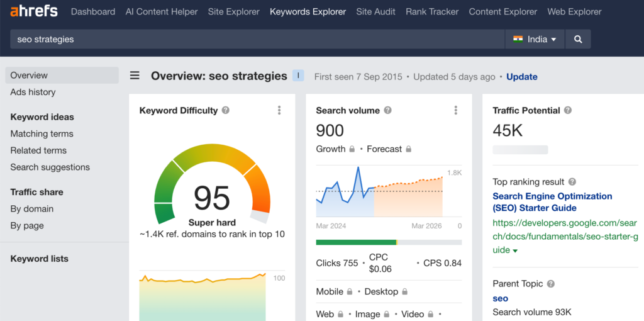This screenshot has width=644, height=321.
Task: Open Keyword Difficulty help tooltip icon
Action: coord(226,110)
